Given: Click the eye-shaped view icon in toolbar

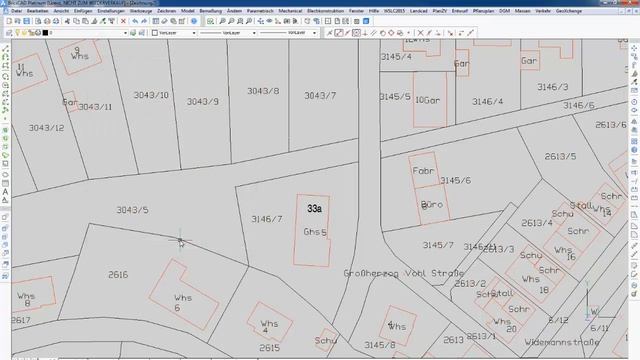Looking at the screenshot, I should [x=269, y=21].
